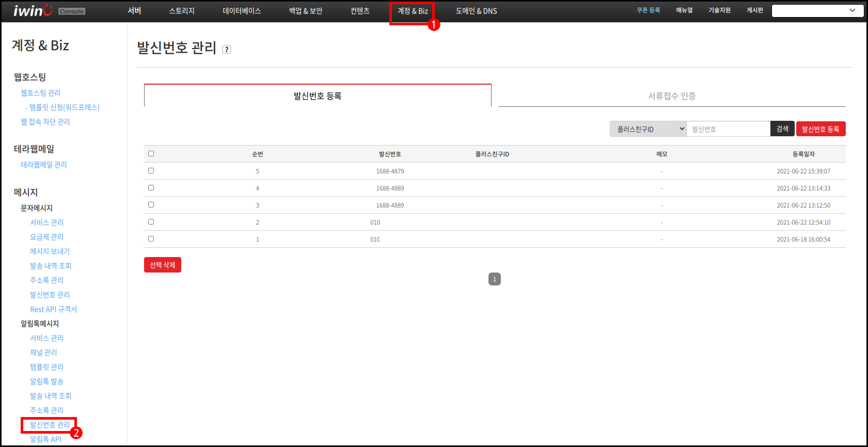Open 웹호스팅 관리 in sidebar
Image resolution: width=868 pixels, height=447 pixels.
click(41, 93)
